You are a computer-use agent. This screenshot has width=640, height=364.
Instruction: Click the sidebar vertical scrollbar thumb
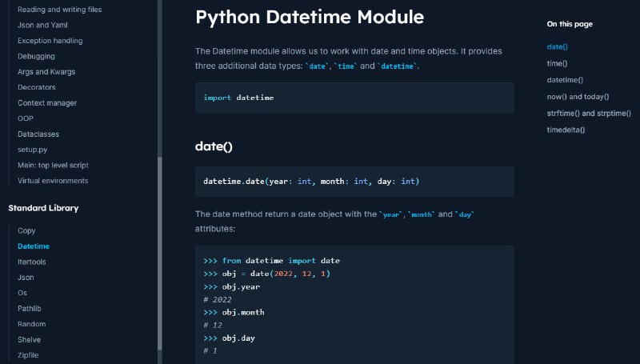[159, 253]
